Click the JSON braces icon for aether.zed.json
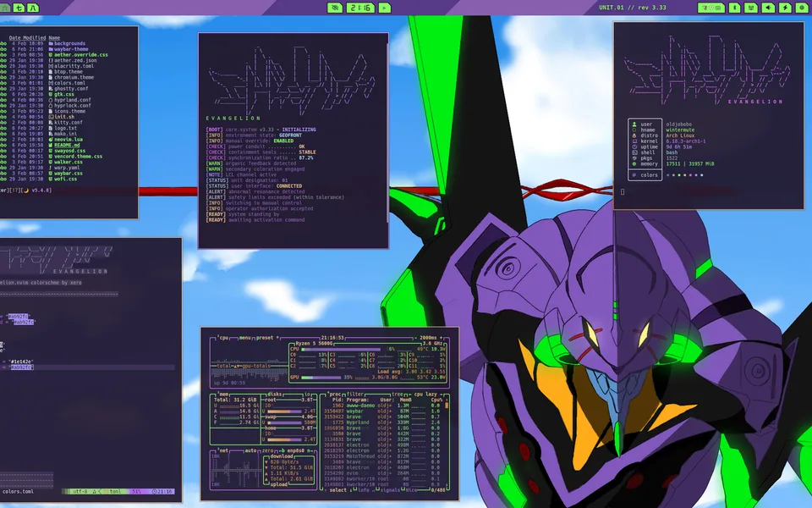Screen dimensions: 812x508 51,61
